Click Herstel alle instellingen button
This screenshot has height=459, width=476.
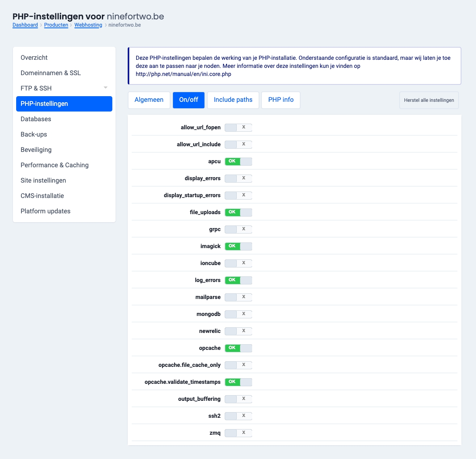429,100
